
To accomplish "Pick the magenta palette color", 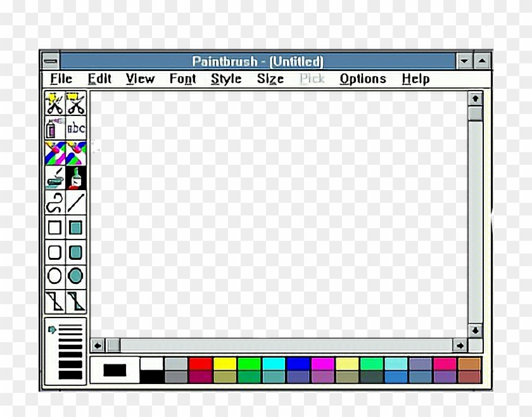I will pos(322,364).
